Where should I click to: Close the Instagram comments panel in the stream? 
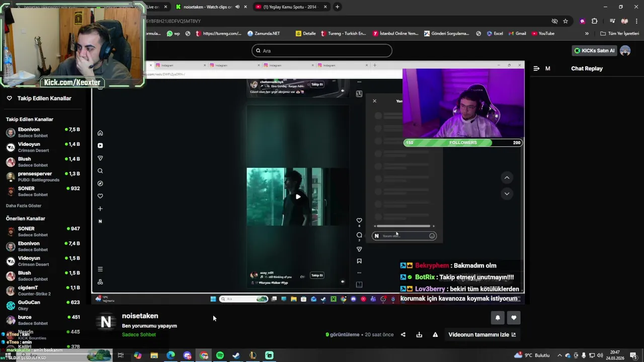tap(374, 101)
